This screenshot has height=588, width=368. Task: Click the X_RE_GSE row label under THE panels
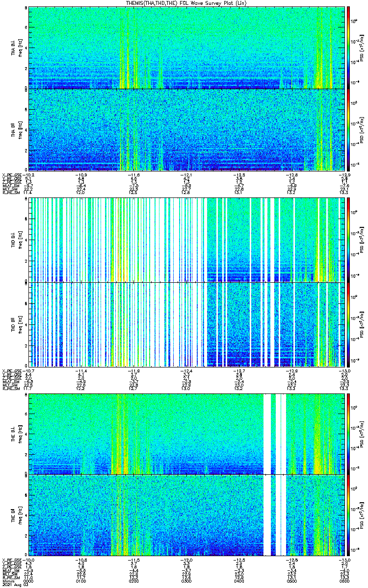[12, 560]
